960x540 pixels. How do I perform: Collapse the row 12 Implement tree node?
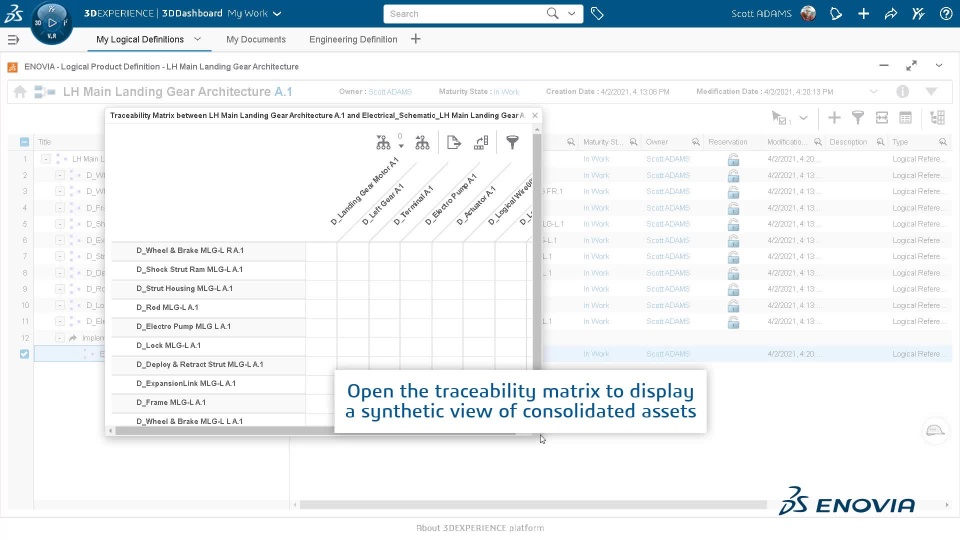coord(60,338)
